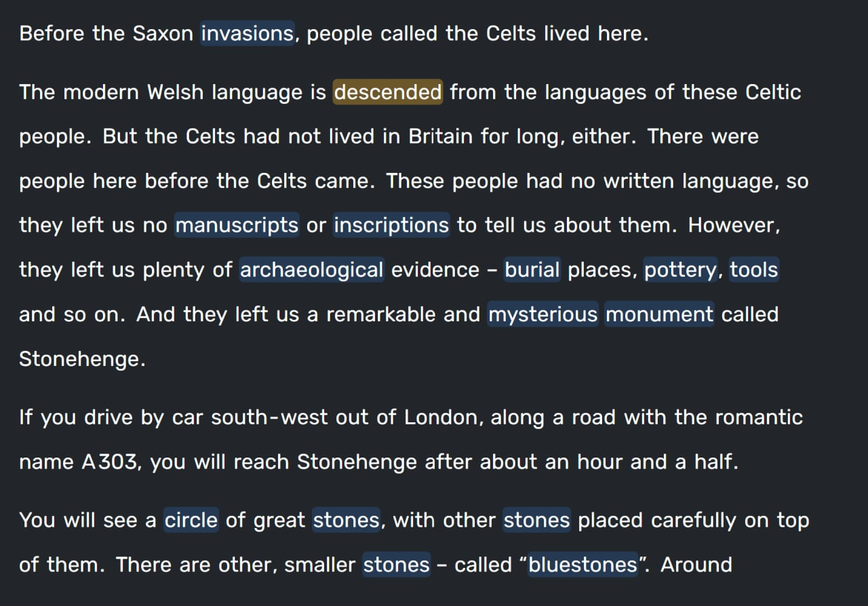
Task: Select the highlighted word "monument"
Action: (x=659, y=315)
